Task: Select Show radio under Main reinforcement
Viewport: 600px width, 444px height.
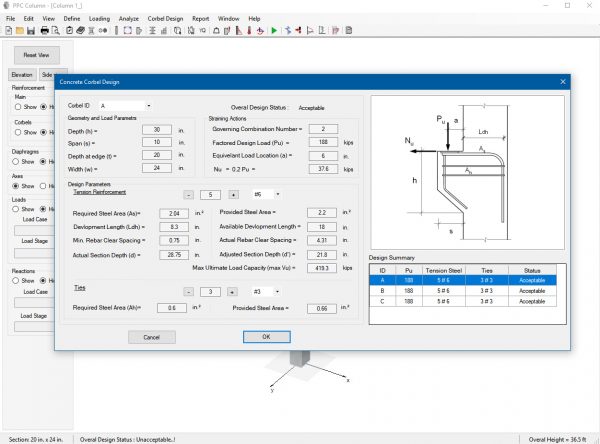Action: coord(15,105)
